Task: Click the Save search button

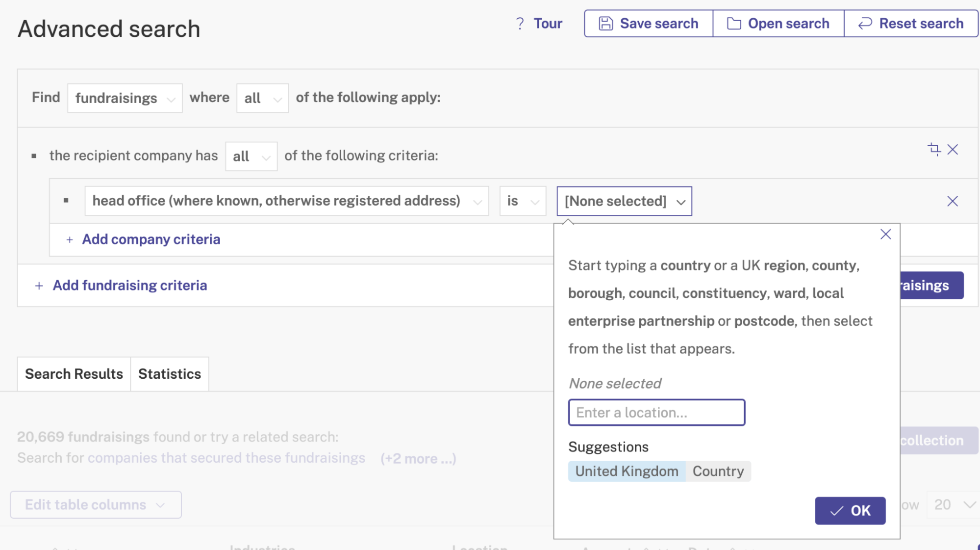Action: point(648,24)
